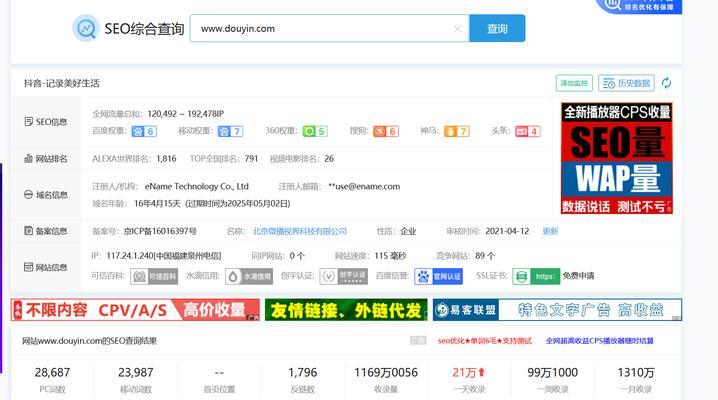
Task: Click the PC词数 value 28,687
Action: click(x=52, y=373)
